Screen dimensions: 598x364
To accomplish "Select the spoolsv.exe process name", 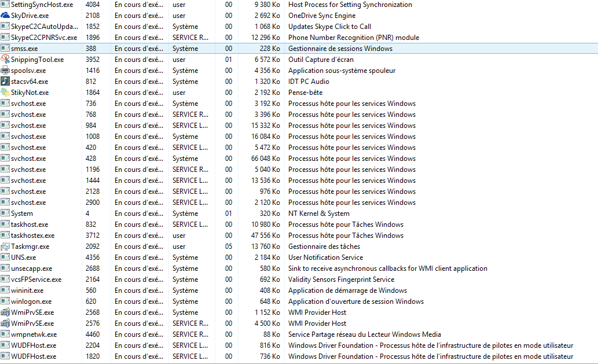I will tap(28, 71).
